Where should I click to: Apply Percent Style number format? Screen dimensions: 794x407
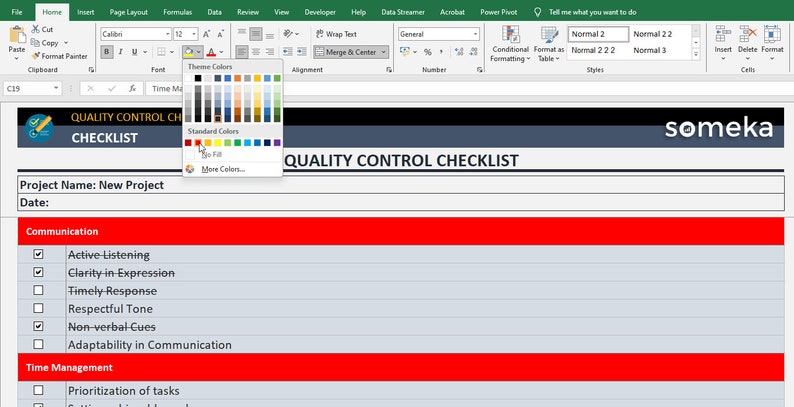428,52
